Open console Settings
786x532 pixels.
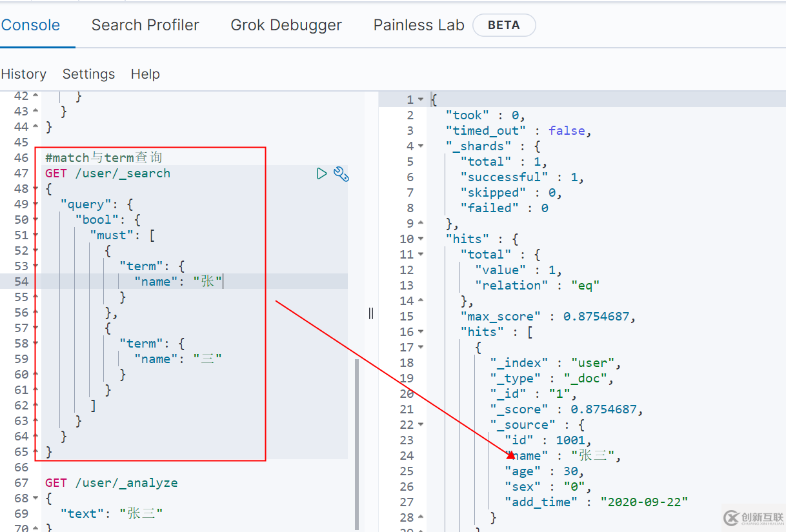[x=88, y=74]
